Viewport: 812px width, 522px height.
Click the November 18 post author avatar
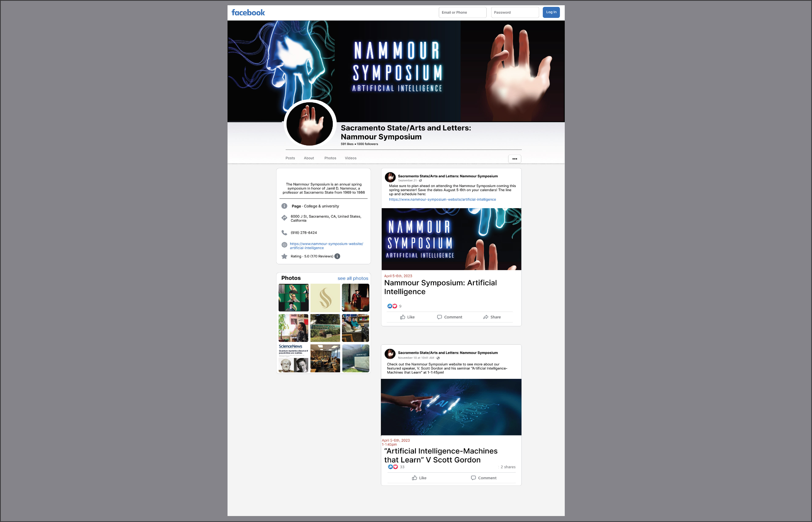coord(390,354)
